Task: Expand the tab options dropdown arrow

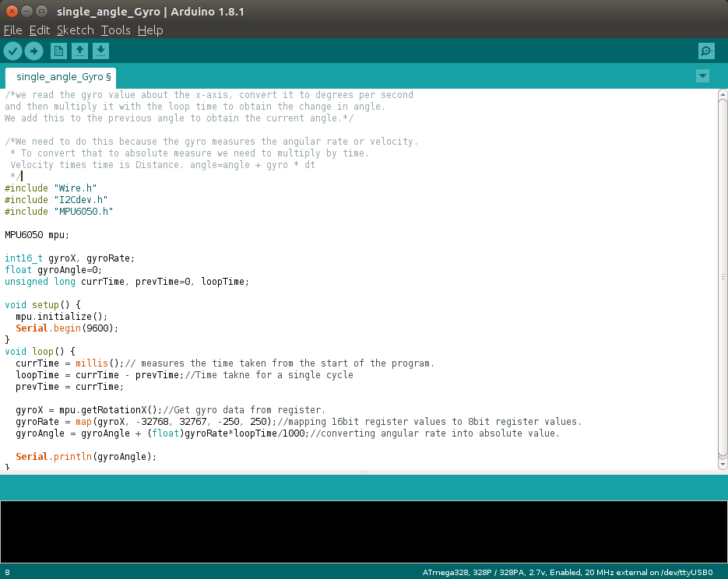Action: tap(702, 76)
